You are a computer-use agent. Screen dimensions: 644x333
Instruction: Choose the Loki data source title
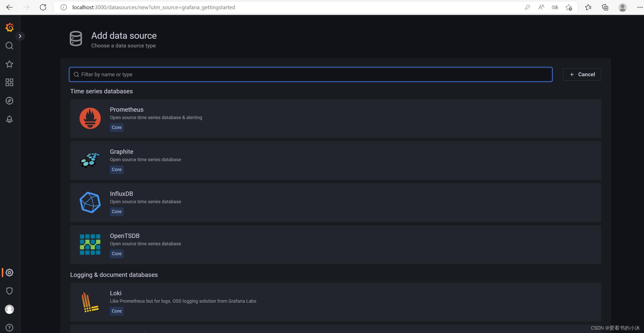(x=116, y=293)
